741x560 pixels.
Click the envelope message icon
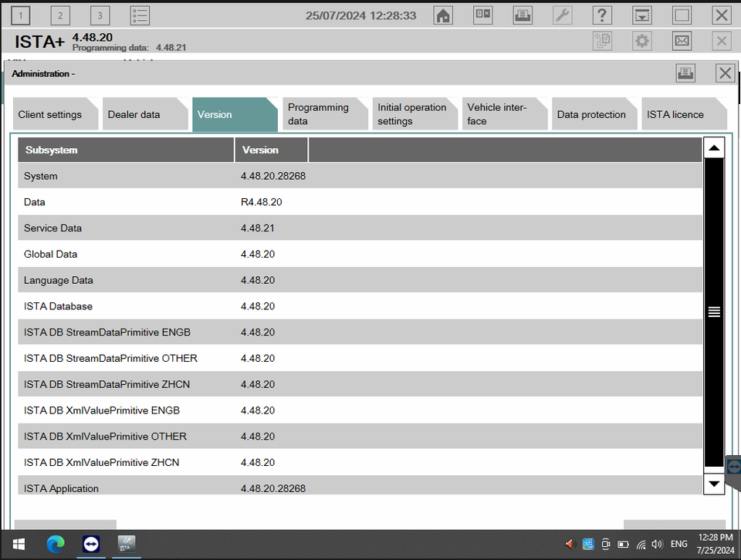pos(682,41)
